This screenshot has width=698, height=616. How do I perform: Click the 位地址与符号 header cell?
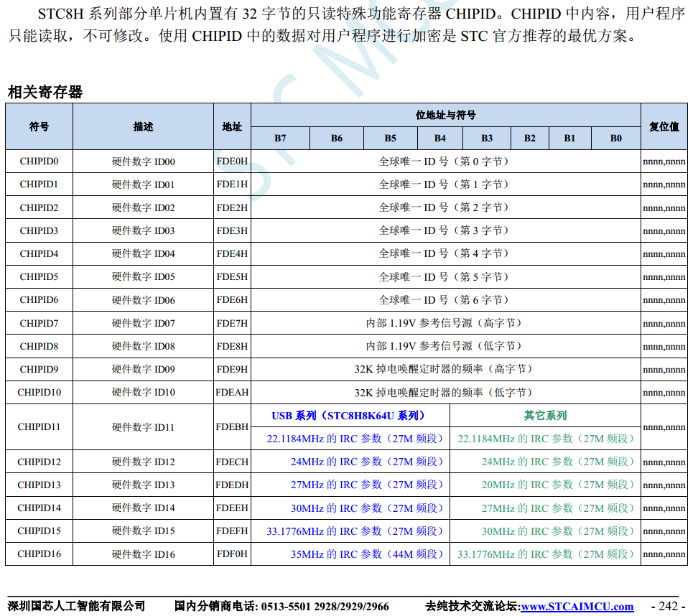tap(445, 115)
